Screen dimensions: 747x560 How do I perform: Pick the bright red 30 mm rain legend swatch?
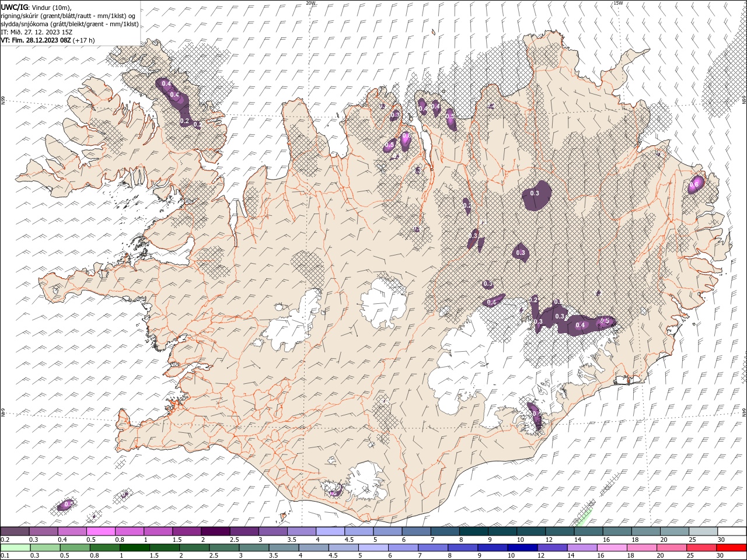point(731,548)
